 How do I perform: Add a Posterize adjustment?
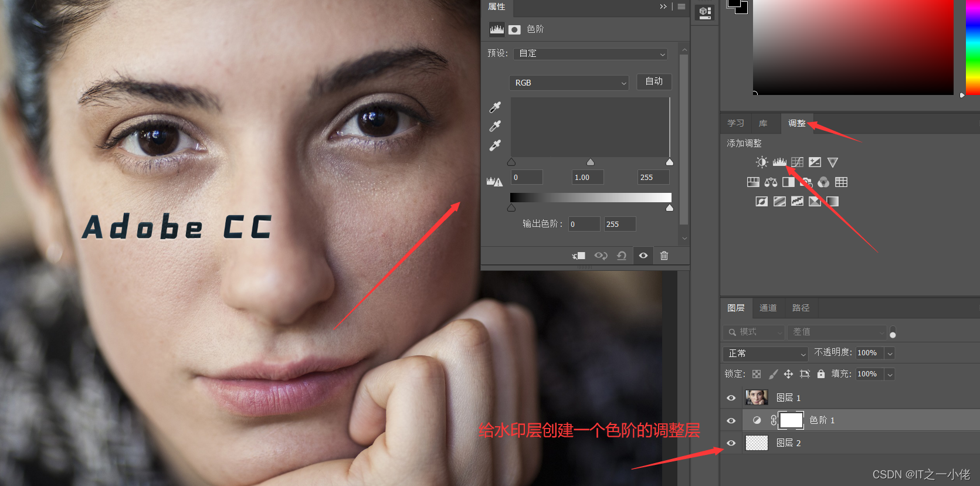[779, 202]
